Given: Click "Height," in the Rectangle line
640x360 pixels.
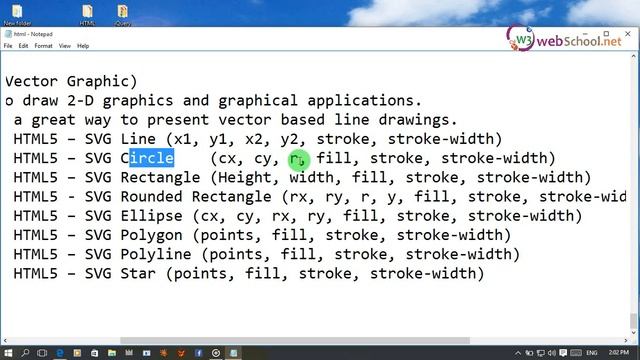Looking at the screenshot, I should [249, 178].
